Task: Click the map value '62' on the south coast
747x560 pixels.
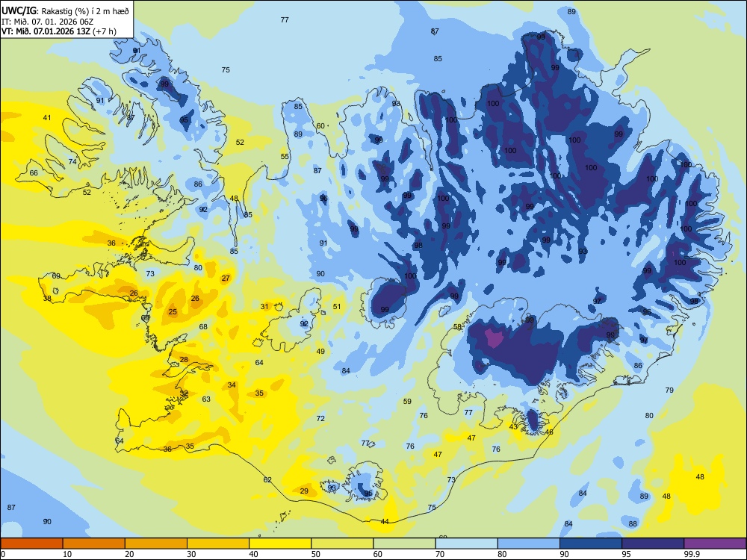Action: pyautogui.click(x=267, y=479)
